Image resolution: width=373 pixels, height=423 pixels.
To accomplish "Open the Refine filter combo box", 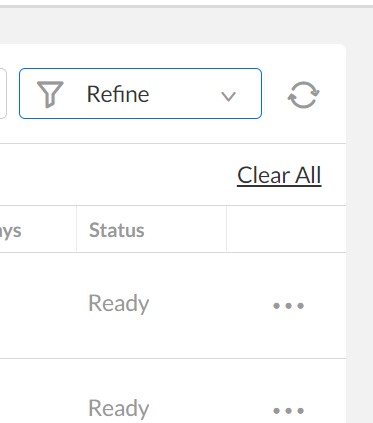I will click(x=140, y=94).
